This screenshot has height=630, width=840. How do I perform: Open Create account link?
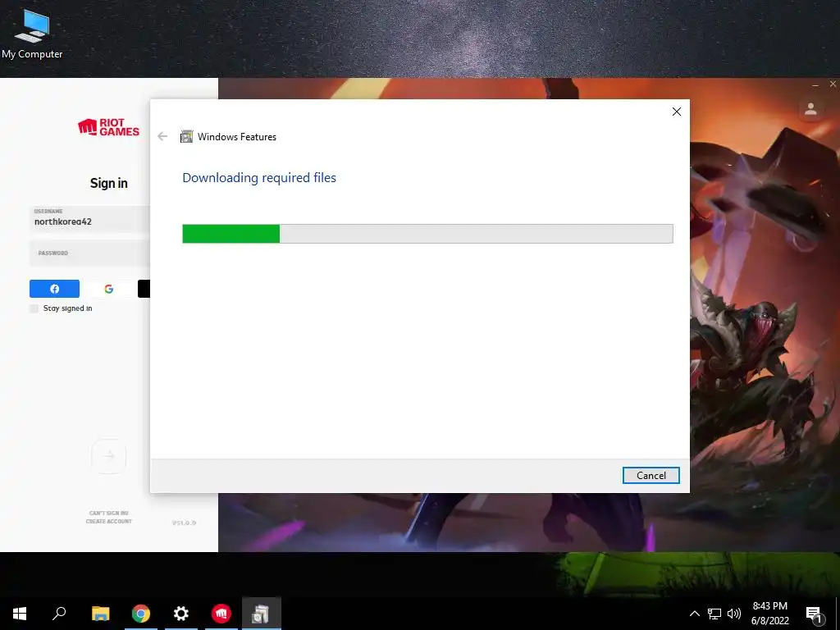(109, 521)
